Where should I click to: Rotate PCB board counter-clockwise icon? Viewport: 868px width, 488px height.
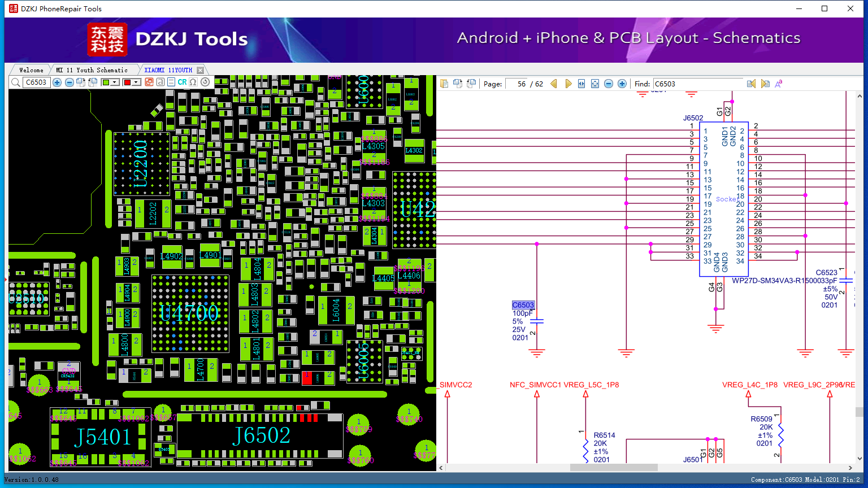pos(92,82)
